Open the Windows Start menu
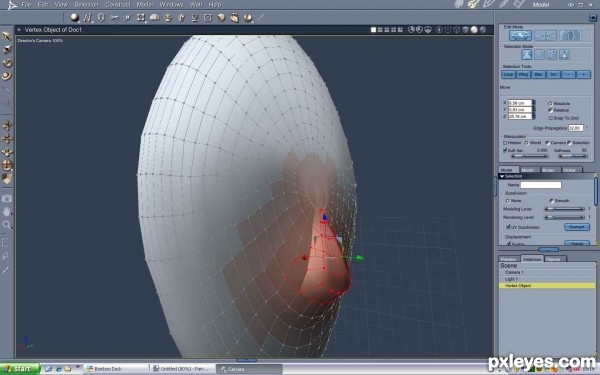600x375 pixels. pos(20,369)
